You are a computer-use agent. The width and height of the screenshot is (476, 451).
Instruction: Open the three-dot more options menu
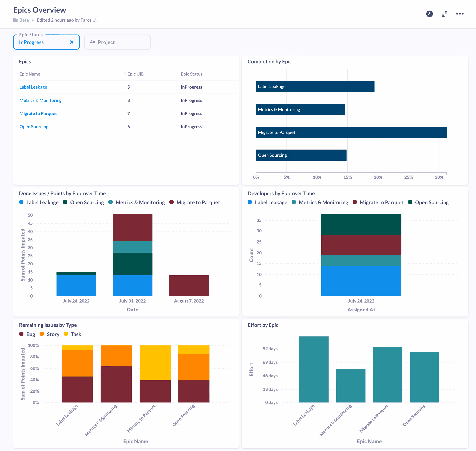coord(460,14)
